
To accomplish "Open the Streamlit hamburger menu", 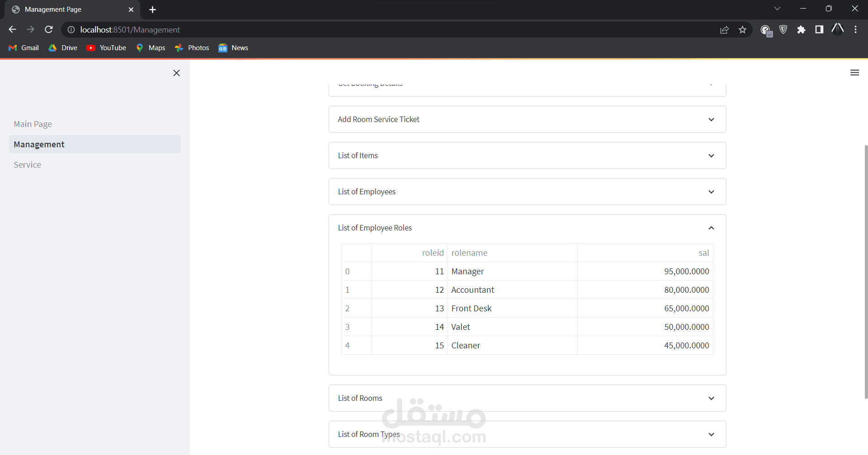I will pyautogui.click(x=854, y=73).
